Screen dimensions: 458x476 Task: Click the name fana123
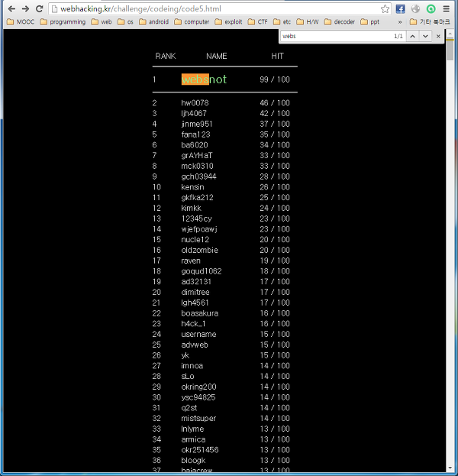195,134
